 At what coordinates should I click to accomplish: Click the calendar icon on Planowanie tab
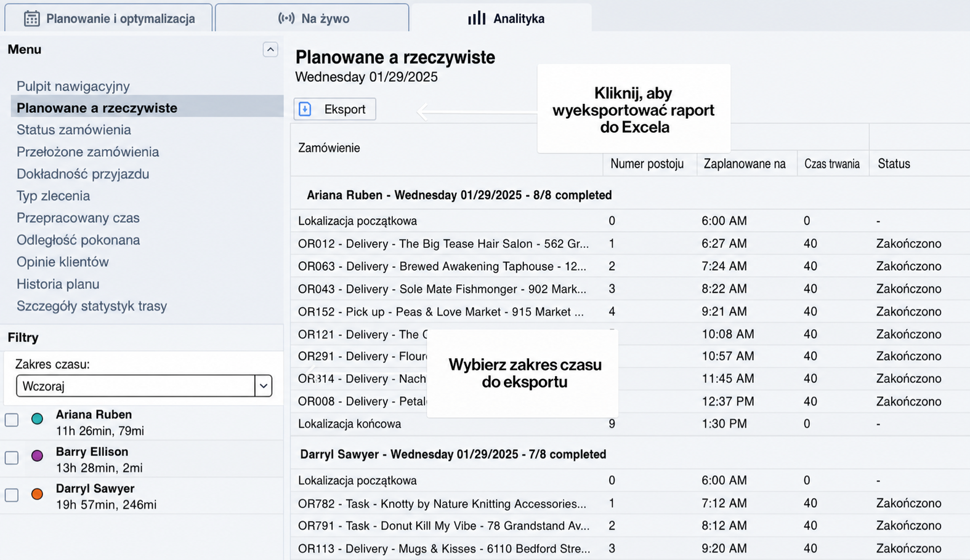click(31, 18)
